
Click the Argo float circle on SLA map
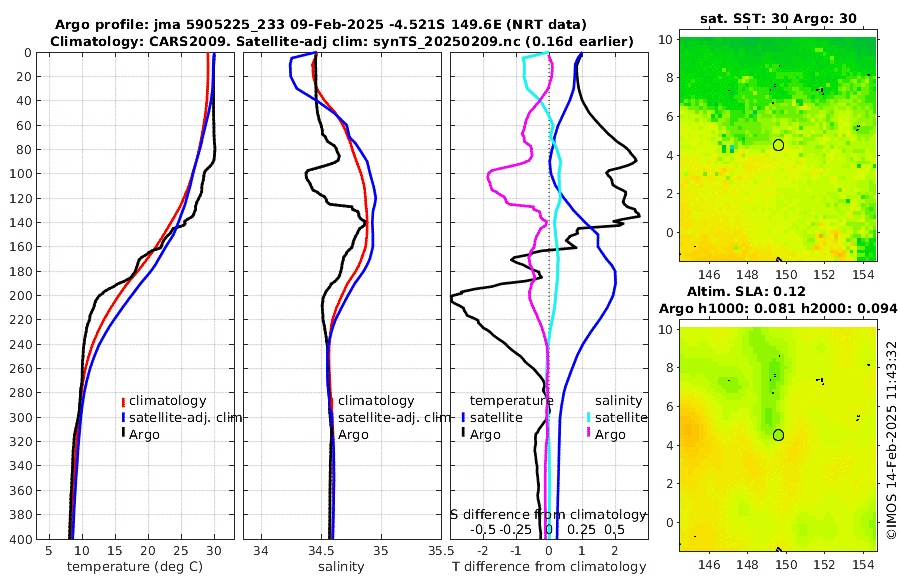coord(778,435)
